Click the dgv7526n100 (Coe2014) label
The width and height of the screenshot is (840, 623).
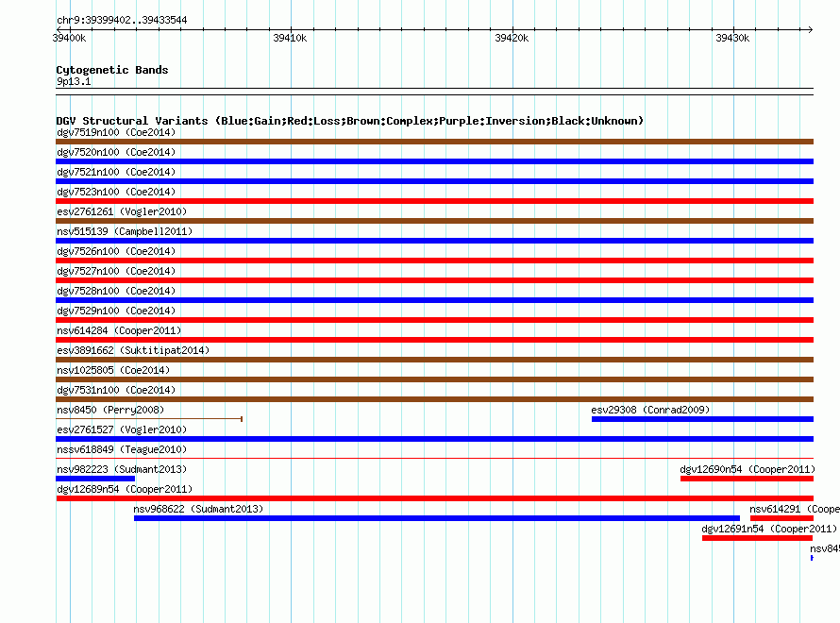[116, 251]
